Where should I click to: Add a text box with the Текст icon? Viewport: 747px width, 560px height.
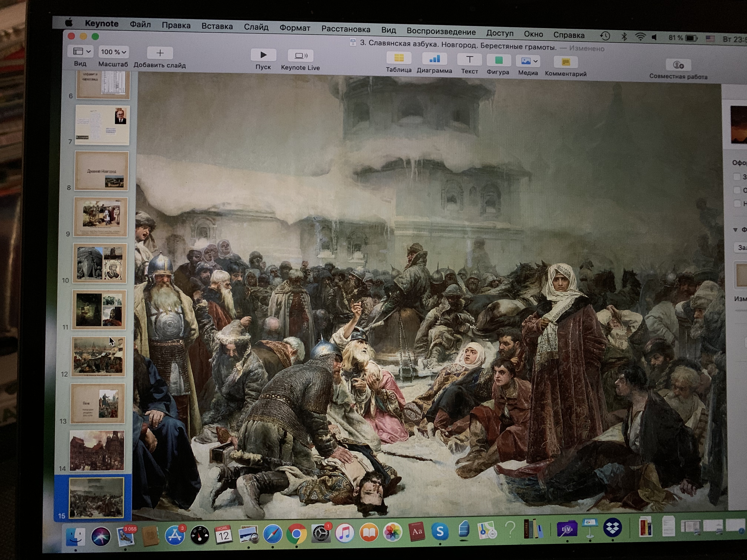(469, 60)
